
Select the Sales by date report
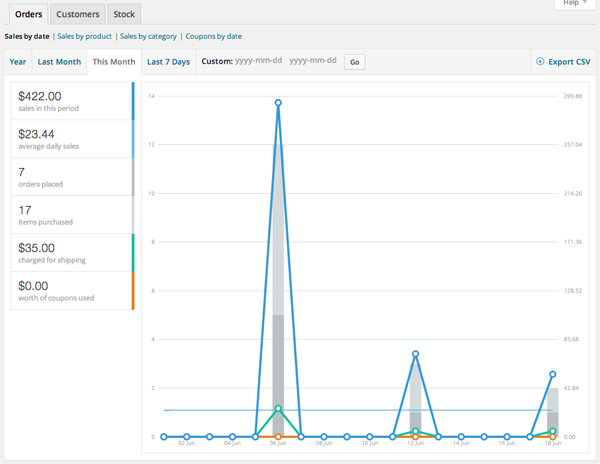click(x=27, y=36)
